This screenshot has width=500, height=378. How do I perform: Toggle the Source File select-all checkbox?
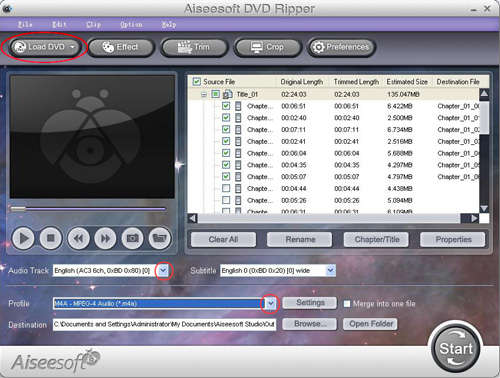197,82
